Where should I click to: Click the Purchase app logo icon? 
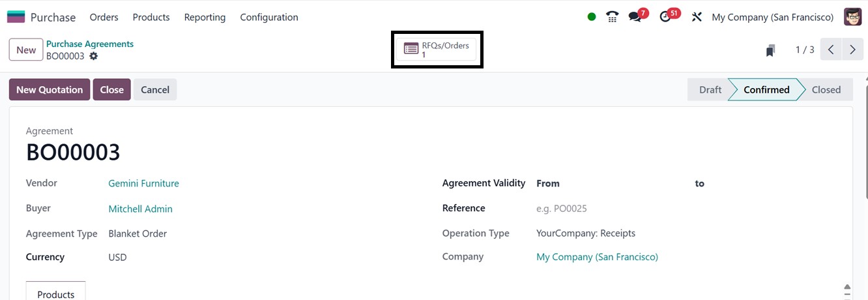click(16, 17)
